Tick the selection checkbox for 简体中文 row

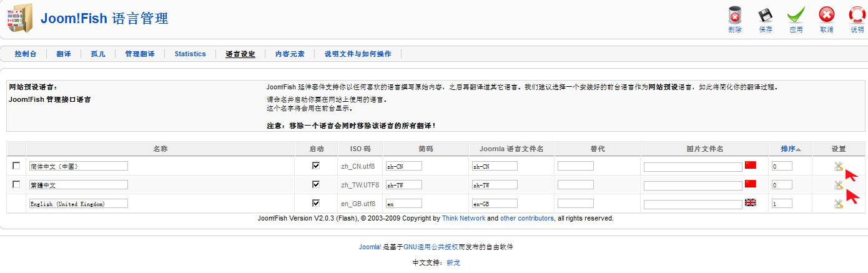(x=16, y=166)
